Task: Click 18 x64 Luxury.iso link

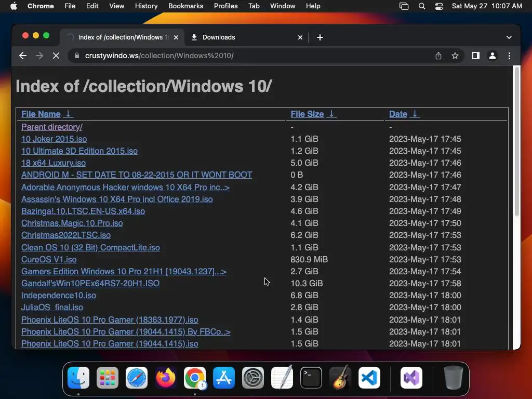Action: [54, 163]
